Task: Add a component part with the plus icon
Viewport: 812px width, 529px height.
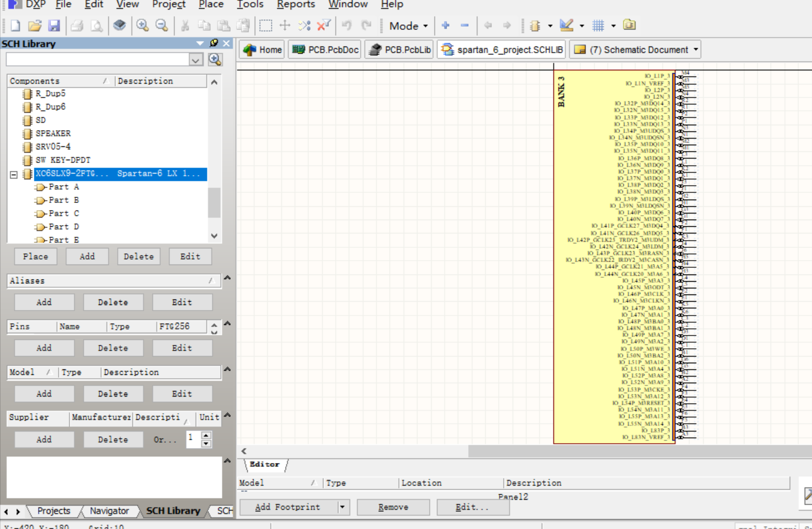Action: [445, 26]
